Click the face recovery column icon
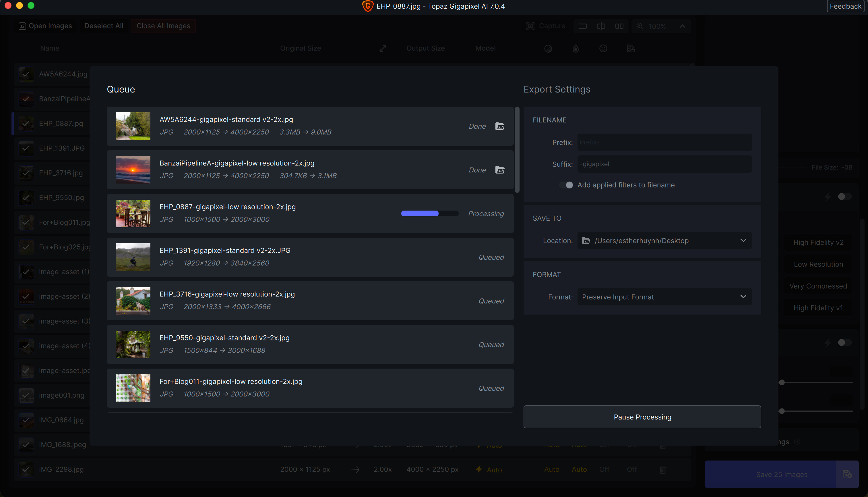This screenshot has width=868, height=497. tap(603, 49)
